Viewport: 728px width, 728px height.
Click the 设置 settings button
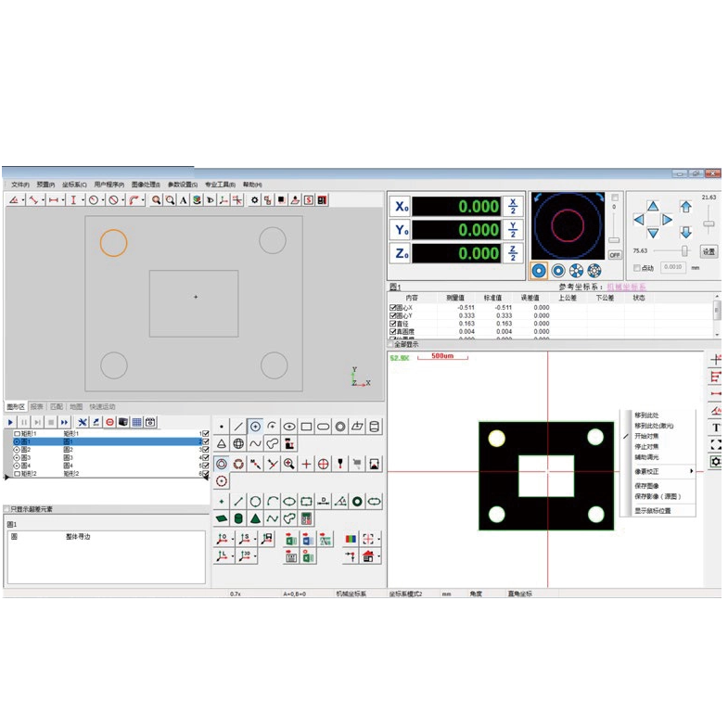[x=709, y=251]
